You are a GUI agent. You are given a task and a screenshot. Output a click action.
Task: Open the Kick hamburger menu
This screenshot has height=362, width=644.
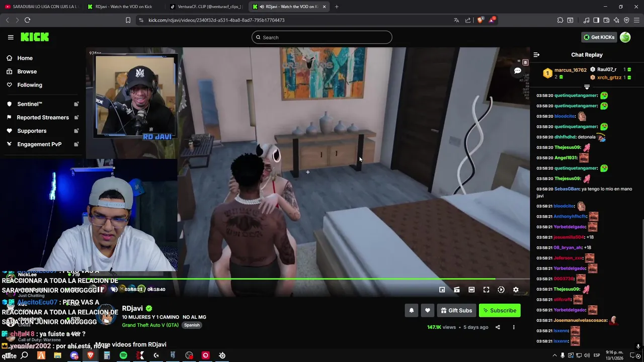(11, 37)
